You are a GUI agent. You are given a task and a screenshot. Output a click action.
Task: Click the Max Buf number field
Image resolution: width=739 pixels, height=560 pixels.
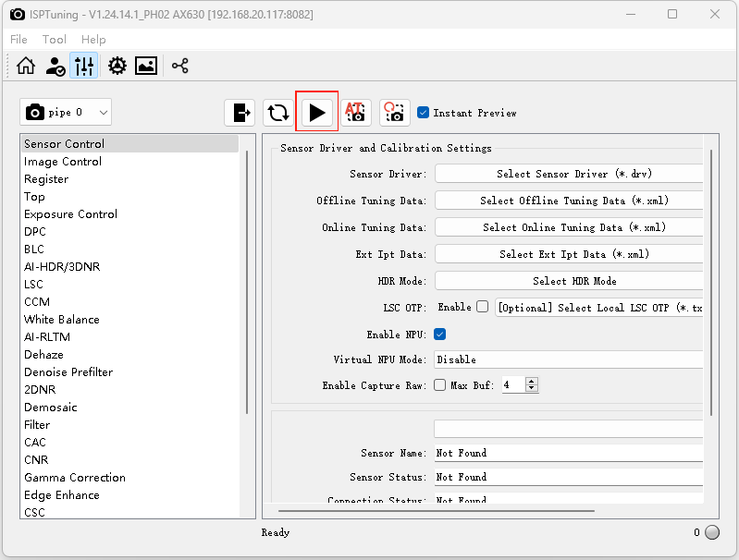click(x=513, y=385)
